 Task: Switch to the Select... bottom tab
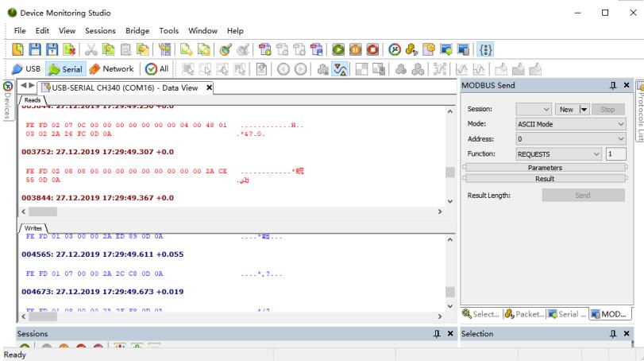click(x=481, y=314)
